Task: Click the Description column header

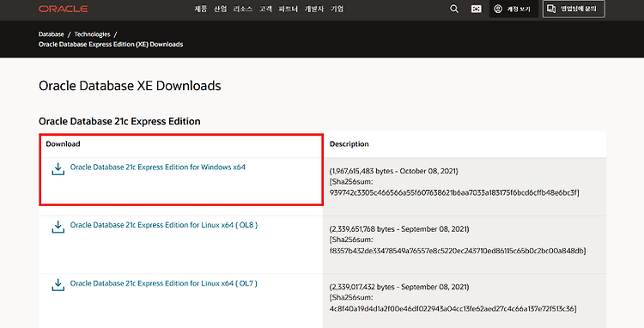Action: pyautogui.click(x=349, y=143)
